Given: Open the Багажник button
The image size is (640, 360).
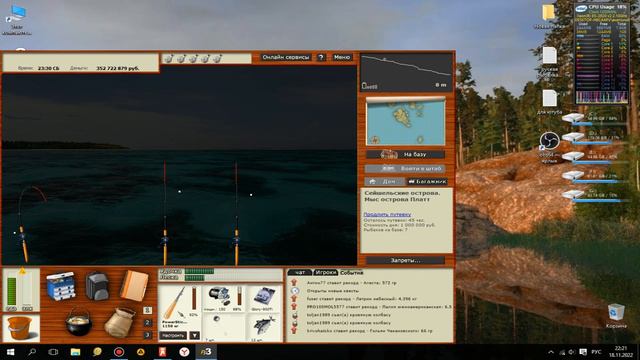Looking at the screenshot, I should coord(427,181).
